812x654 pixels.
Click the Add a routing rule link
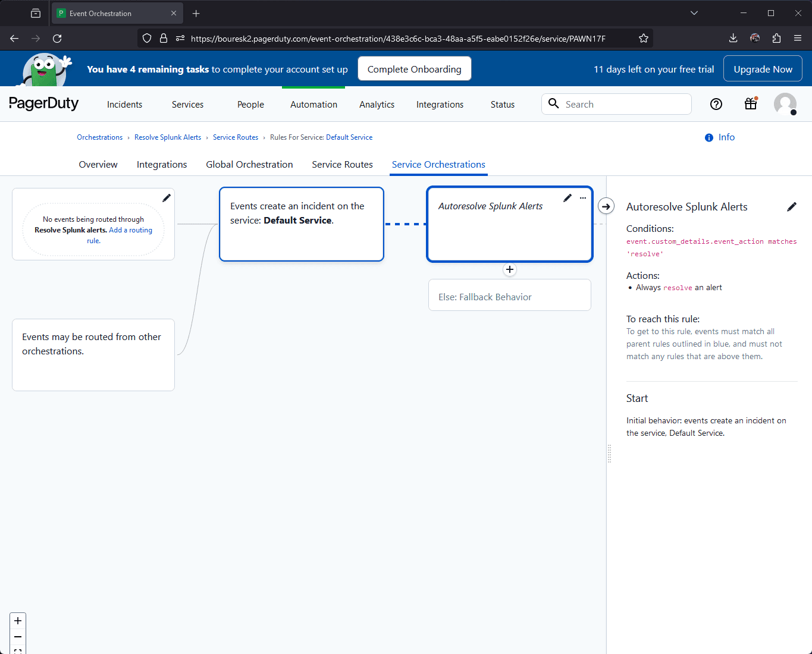click(x=130, y=230)
